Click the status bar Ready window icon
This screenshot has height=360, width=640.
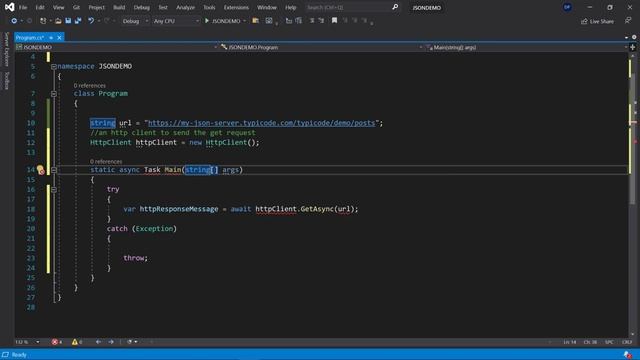click(5, 355)
